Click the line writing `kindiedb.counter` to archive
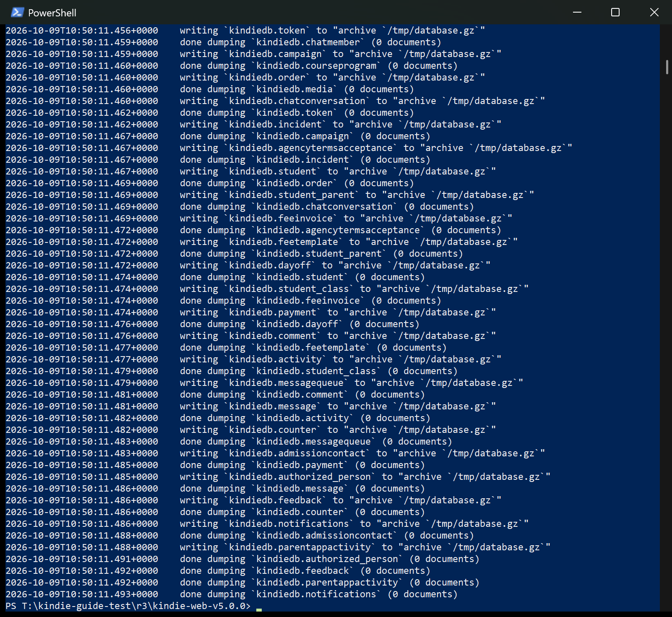Viewport: 672px width, 617px height. (x=251, y=430)
